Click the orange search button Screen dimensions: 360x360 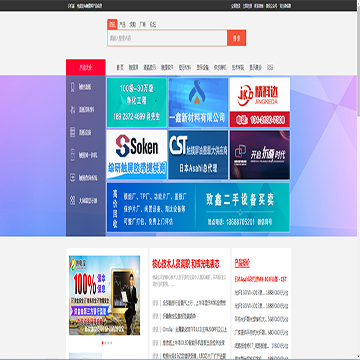tap(237, 38)
